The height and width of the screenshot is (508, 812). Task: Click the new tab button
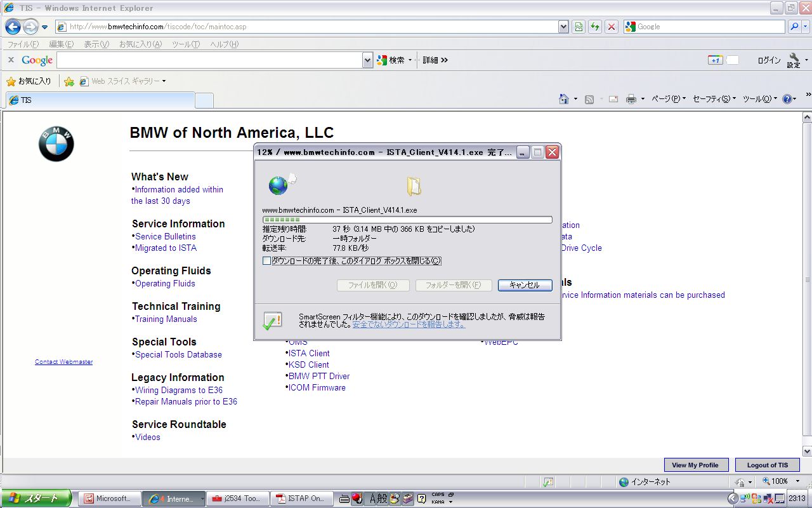pos(204,100)
